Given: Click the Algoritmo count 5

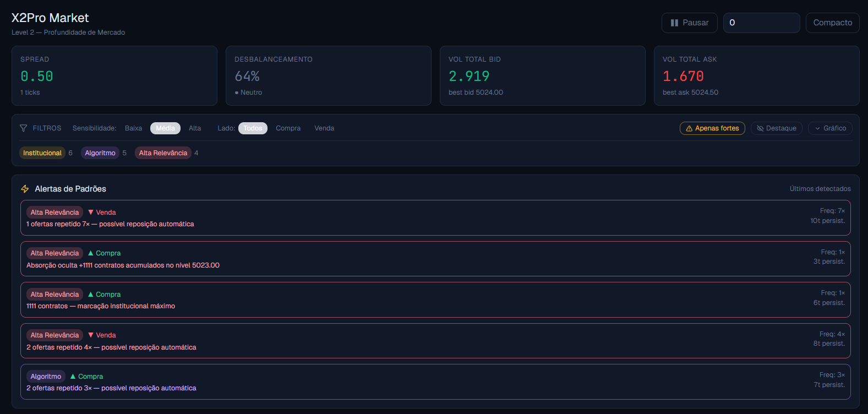Looking at the screenshot, I should tap(124, 153).
